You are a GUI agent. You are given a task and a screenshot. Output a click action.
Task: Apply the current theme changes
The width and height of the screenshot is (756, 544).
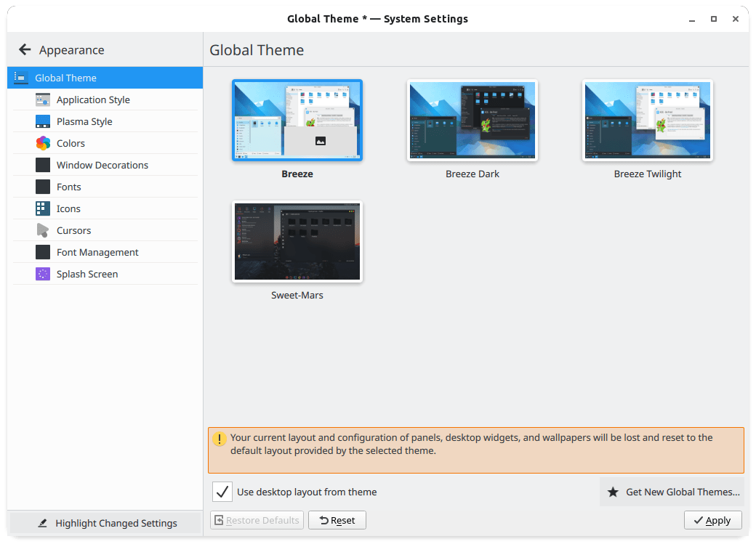click(x=712, y=520)
